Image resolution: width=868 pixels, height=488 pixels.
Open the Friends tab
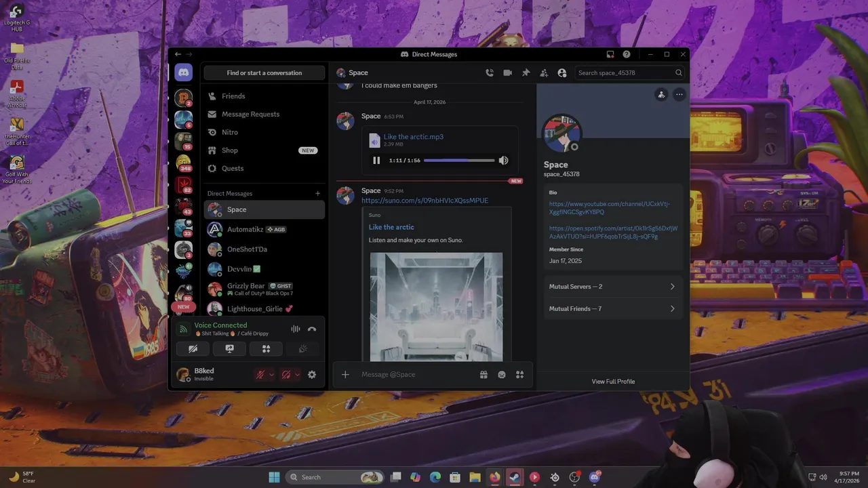pyautogui.click(x=264, y=96)
